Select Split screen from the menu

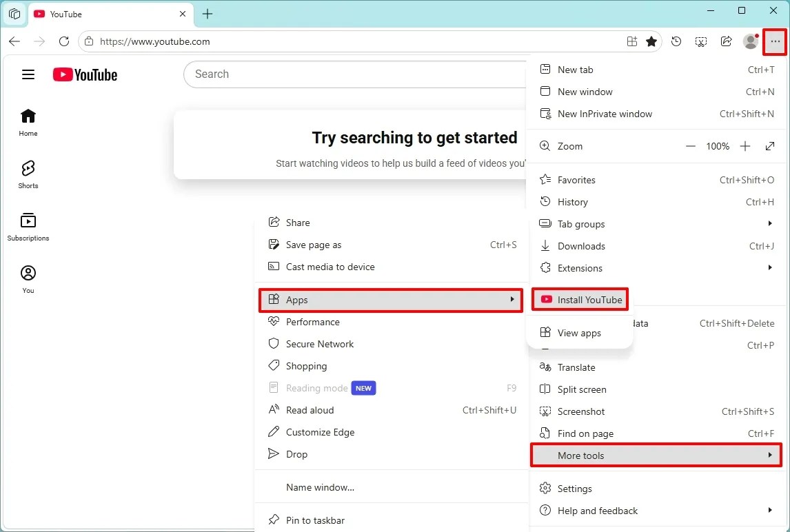[x=657, y=389]
